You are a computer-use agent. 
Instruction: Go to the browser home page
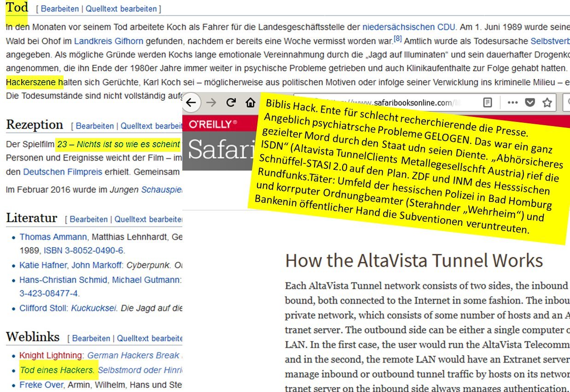pos(250,103)
